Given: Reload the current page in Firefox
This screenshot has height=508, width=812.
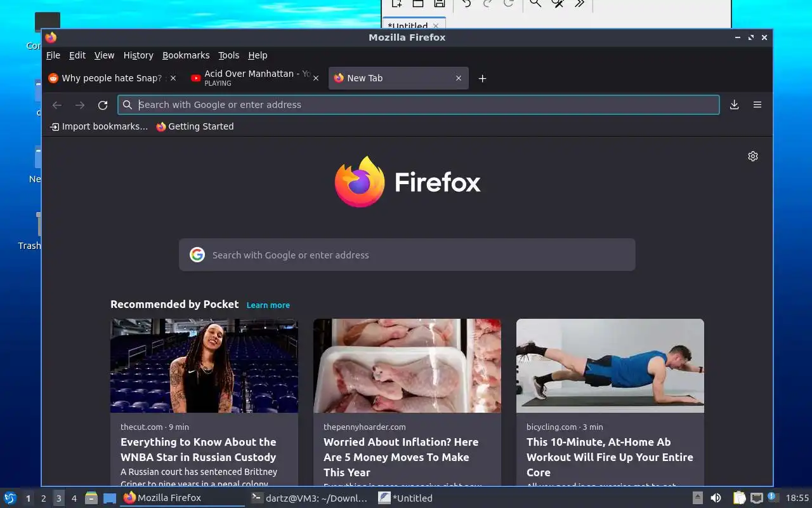Looking at the screenshot, I should 103,105.
